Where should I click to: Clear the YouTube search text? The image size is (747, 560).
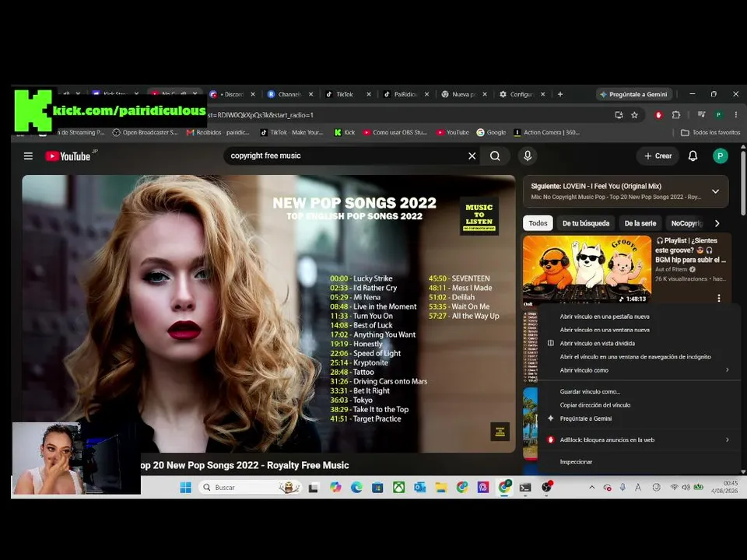point(472,156)
